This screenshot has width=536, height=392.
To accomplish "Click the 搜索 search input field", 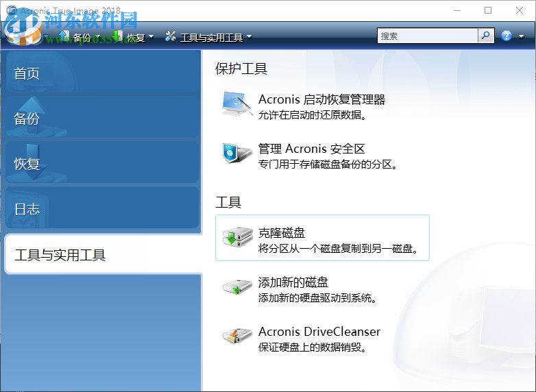I will click(x=427, y=36).
